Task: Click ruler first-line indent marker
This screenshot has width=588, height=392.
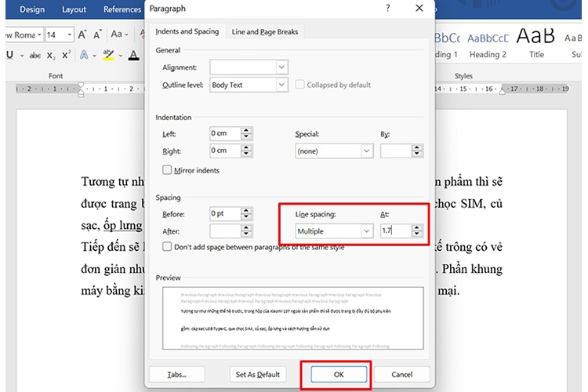Action: (81, 85)
